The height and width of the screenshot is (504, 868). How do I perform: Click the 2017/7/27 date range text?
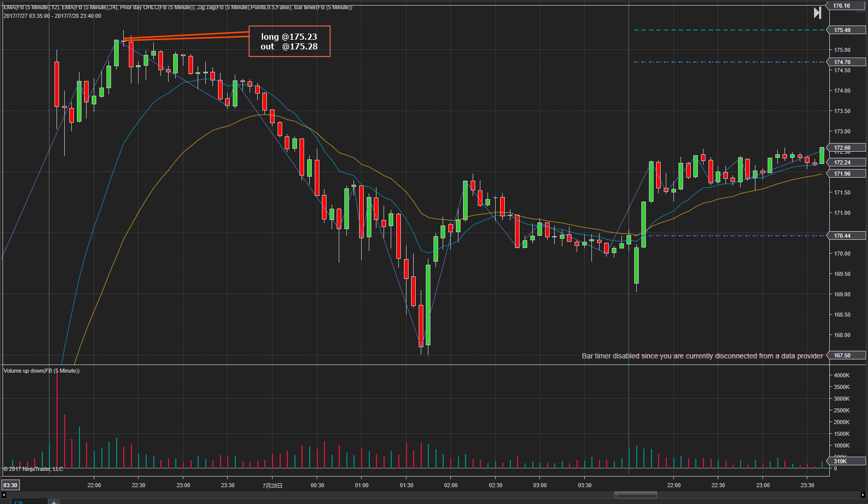[x=52, y=16]
